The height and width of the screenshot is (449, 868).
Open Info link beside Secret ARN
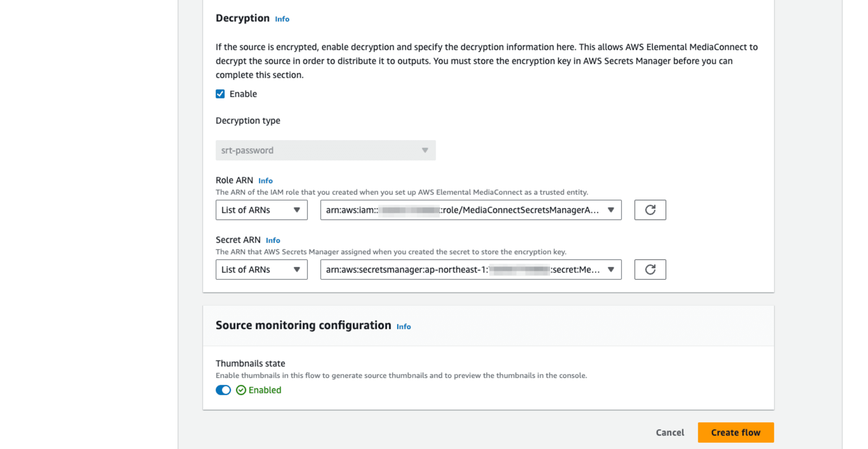click(x=273, y=240)
